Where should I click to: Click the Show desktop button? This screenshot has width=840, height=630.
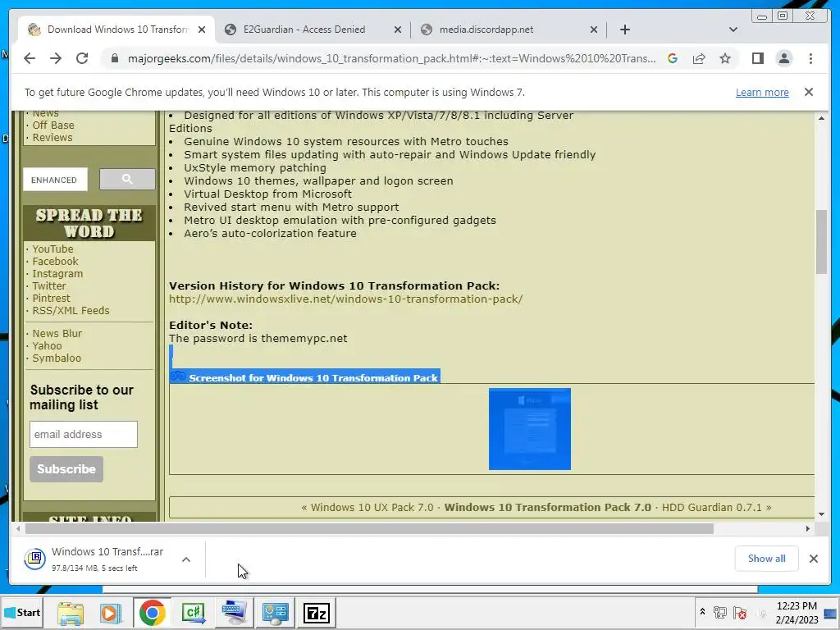click(x=831, y=613)
